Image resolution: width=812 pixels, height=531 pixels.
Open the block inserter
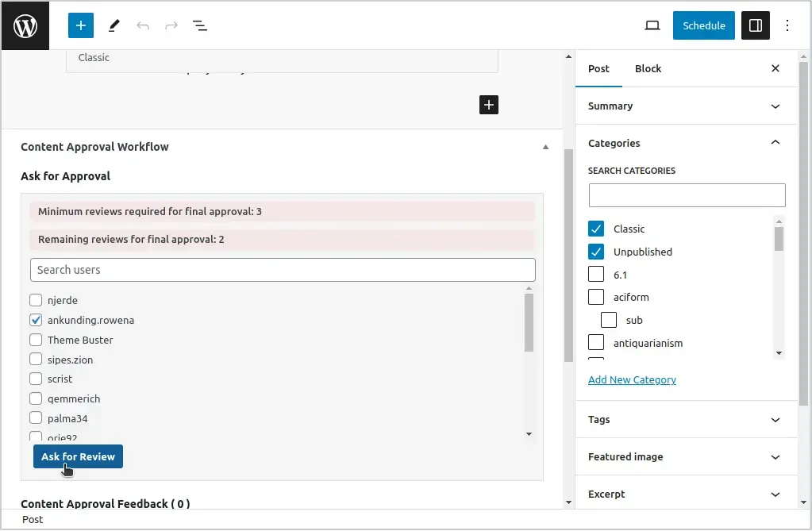tap(79, 25)
